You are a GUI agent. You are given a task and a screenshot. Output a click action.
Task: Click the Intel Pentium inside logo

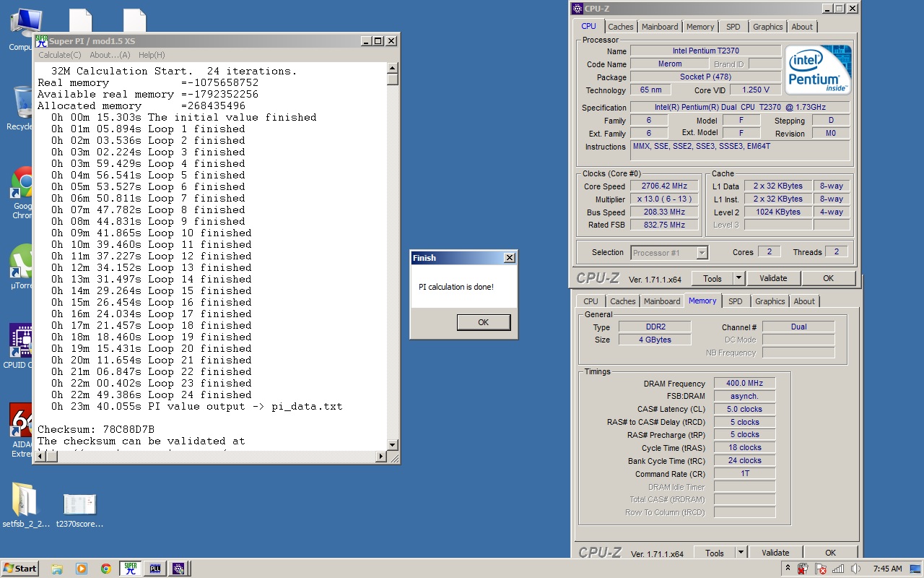click(x=818, y=70)
